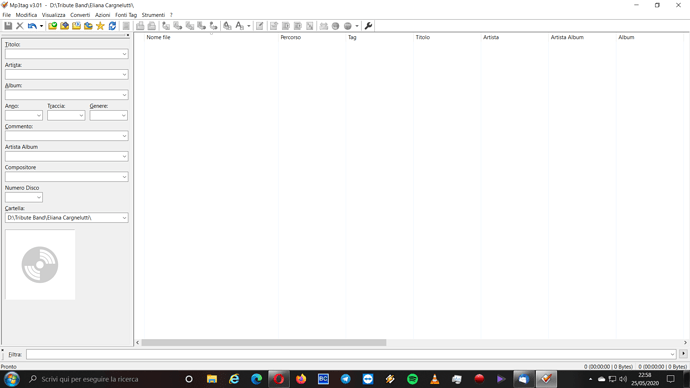Click the second grayed playlist icon

point(152,26)
